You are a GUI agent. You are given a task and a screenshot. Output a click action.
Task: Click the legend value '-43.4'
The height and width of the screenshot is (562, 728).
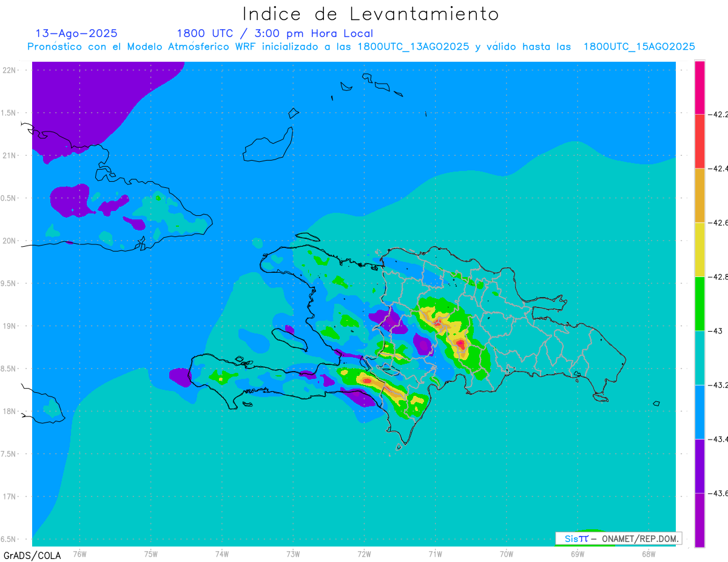(x=719, y=440)
